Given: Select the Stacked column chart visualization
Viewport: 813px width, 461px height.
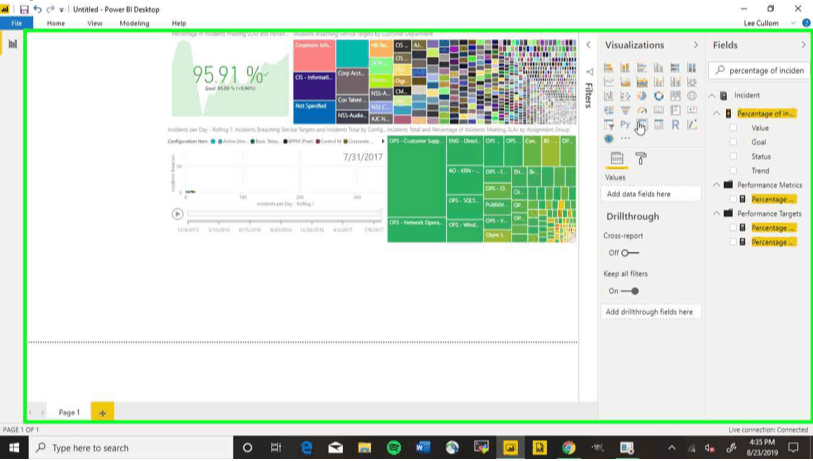Looking at the screenshot, I should click(625, 67).
